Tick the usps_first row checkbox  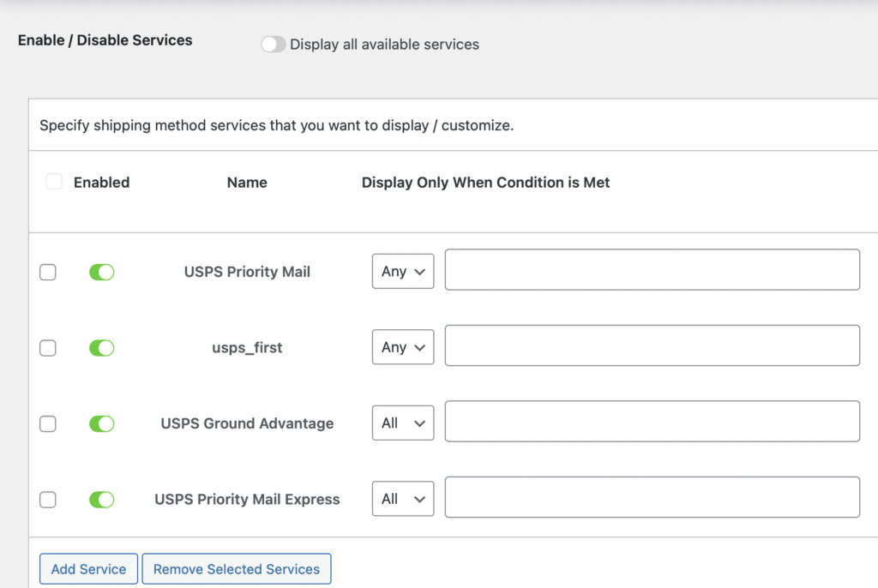pos(48,348)
